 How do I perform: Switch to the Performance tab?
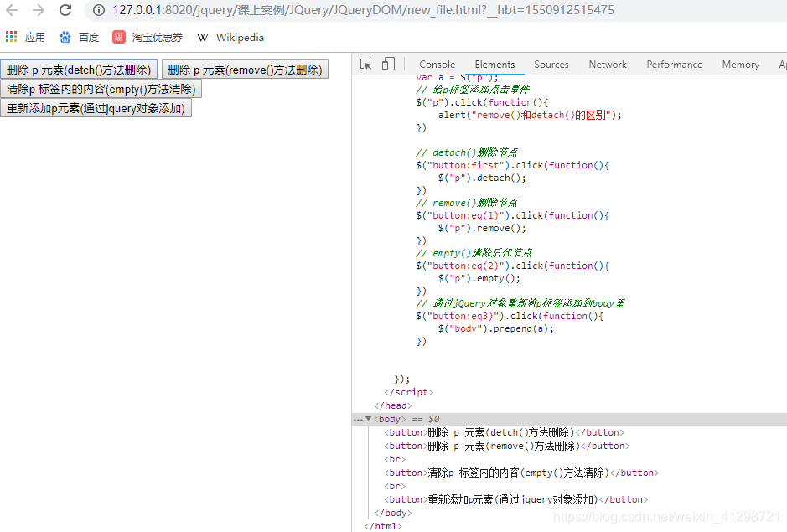coord(674,65)
